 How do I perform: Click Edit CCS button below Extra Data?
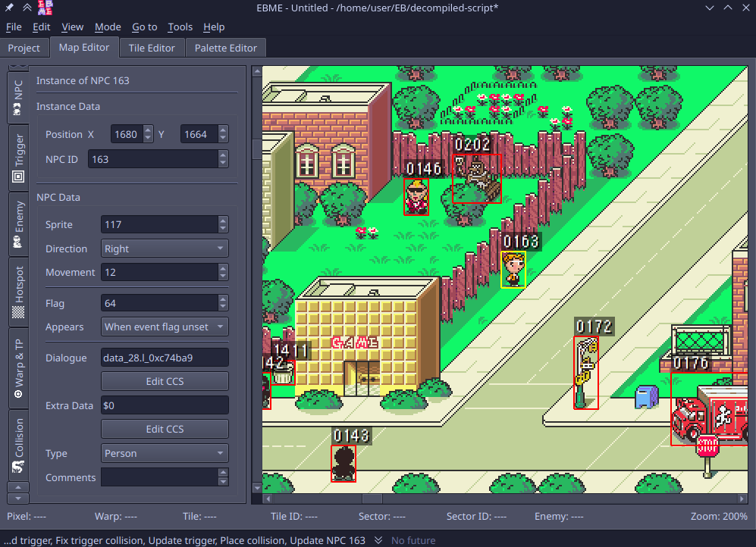tap(165, 429)
